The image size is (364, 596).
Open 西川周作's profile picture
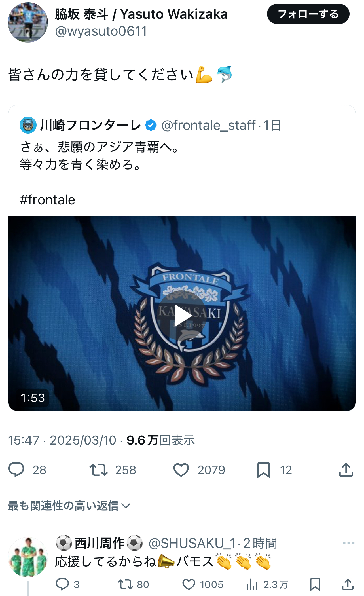(28, 557)
